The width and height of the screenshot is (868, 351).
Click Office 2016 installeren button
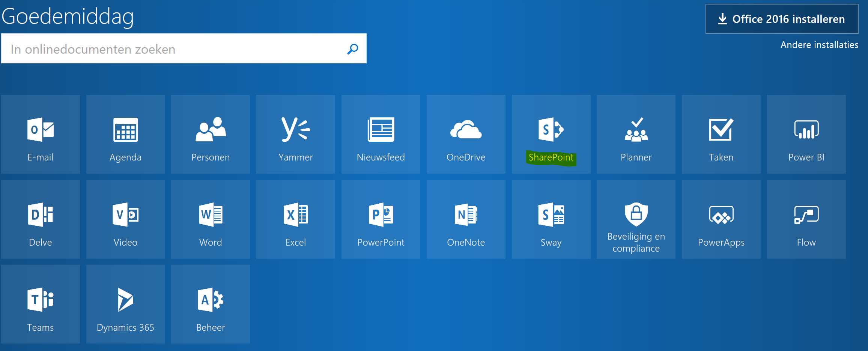782,19
